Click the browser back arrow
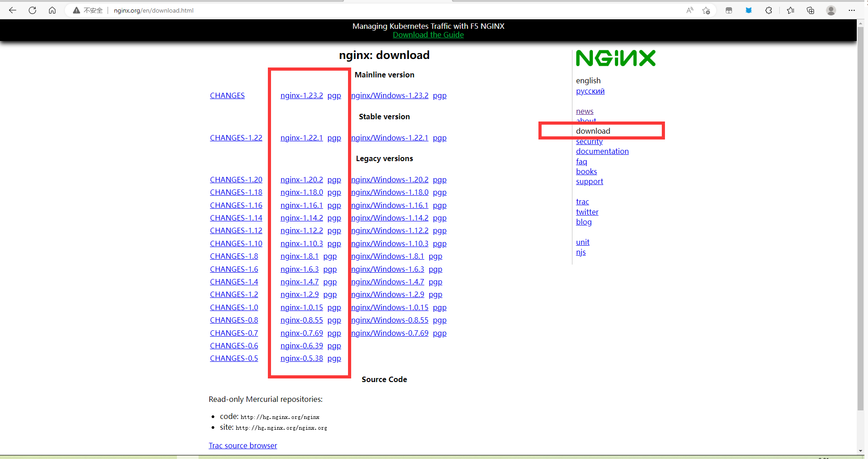This screenshot has height=459, width=868. pos(13,10)
